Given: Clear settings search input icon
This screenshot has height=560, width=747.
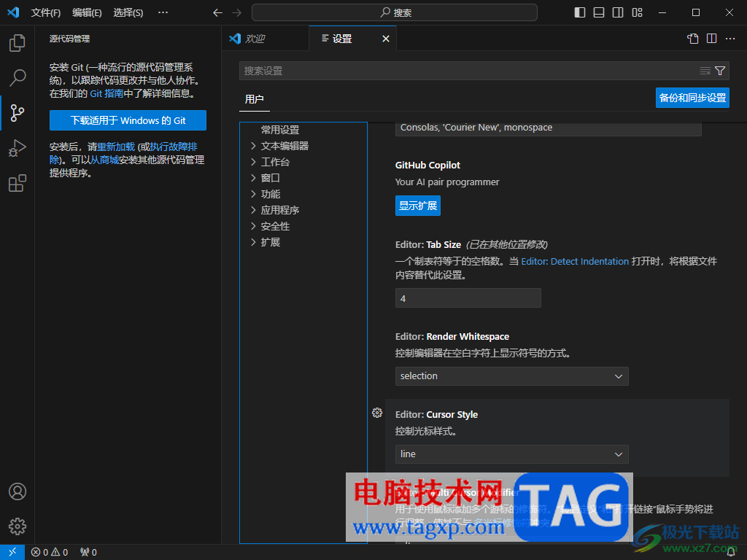Looking at the screenshot, I should click(705, 71).
